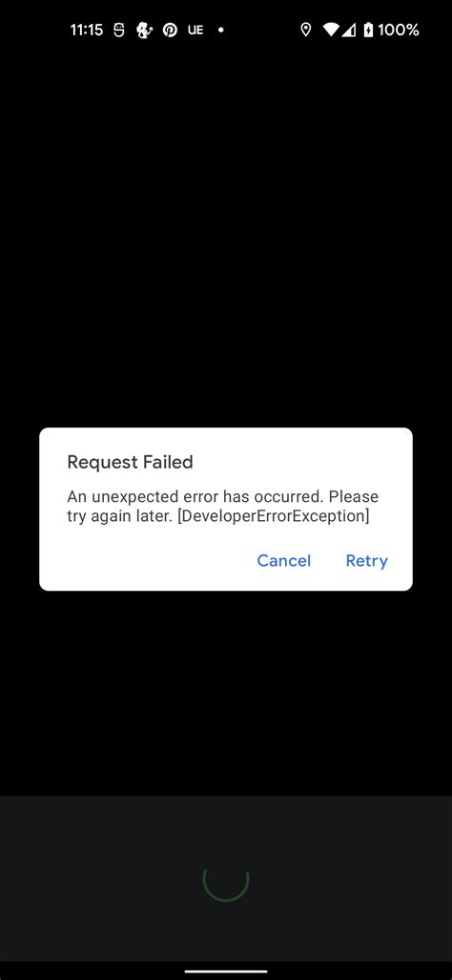Tap the green loading spinner
This screenshot has height=980, width=452.
click(226, 878)
